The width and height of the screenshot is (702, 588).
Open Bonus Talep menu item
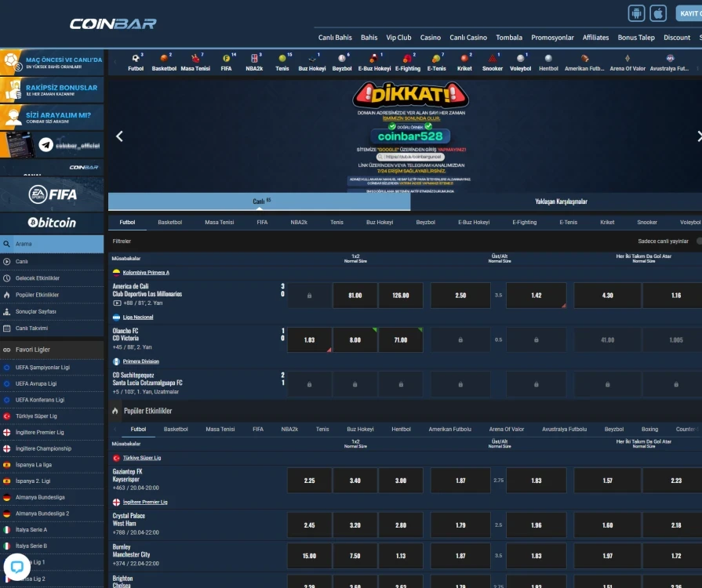point(636,38)
